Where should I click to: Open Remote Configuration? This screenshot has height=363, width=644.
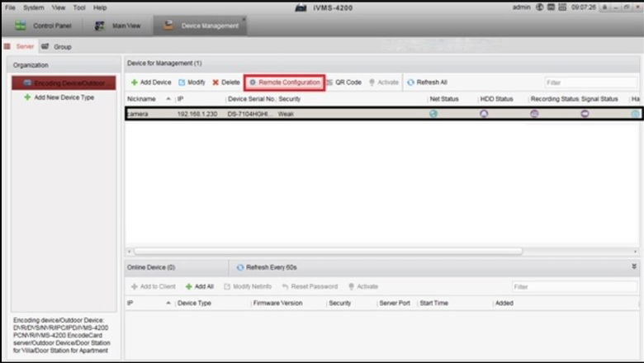(284, 82)
